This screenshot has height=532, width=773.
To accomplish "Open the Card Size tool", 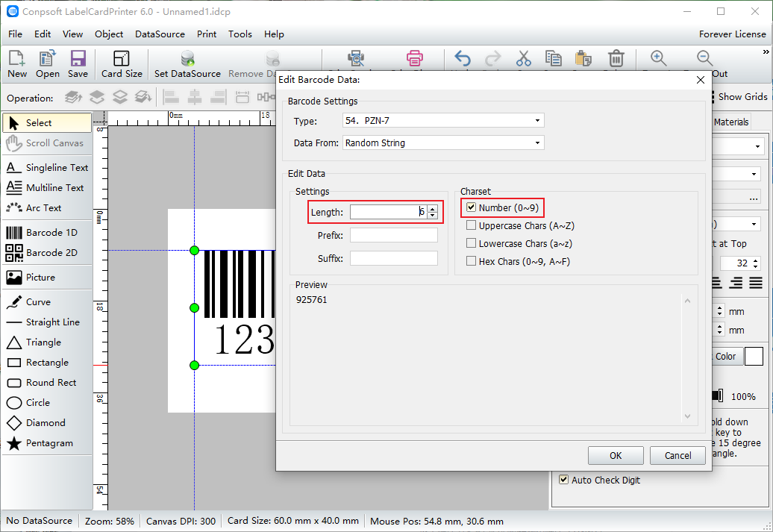I will pos(122,64).
